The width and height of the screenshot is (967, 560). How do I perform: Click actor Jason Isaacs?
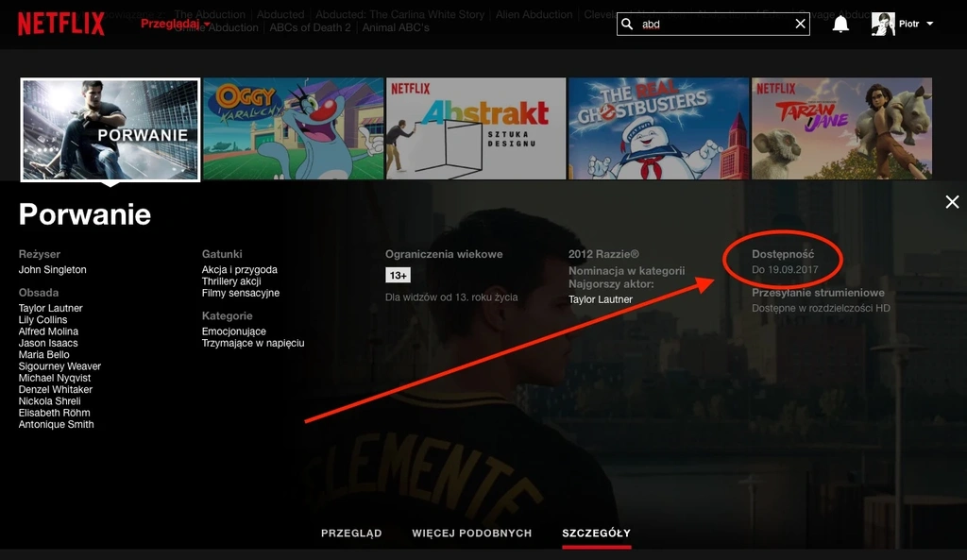pos(48,343)
